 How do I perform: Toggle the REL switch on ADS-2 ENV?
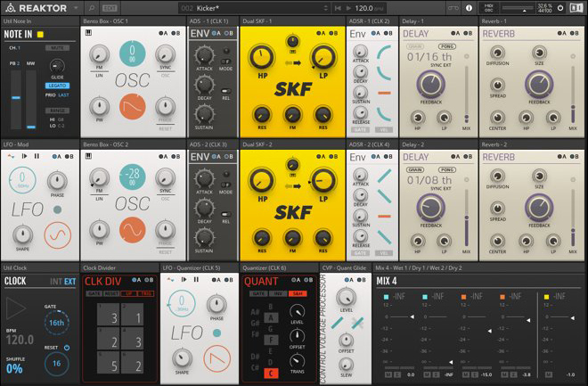(225, 214)
